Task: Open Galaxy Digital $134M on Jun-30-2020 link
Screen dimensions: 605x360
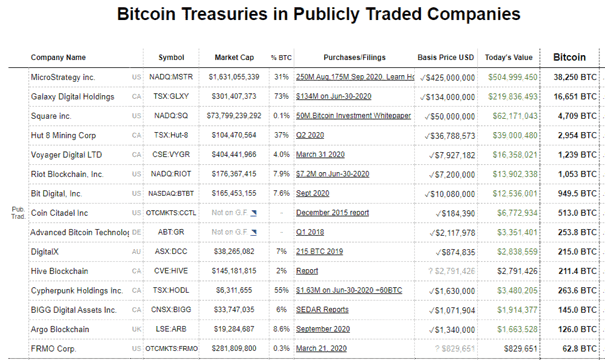Action: [x=334, y=96]
